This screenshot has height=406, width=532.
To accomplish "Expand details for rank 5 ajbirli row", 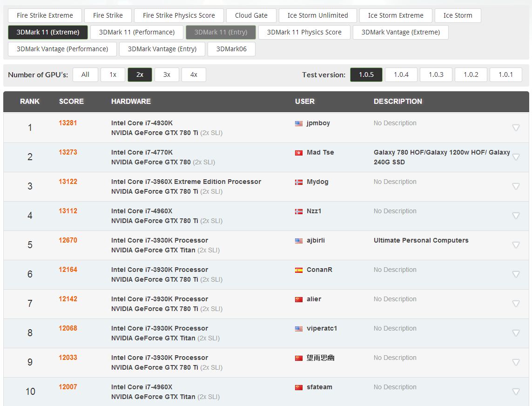I will coord(516,245).
